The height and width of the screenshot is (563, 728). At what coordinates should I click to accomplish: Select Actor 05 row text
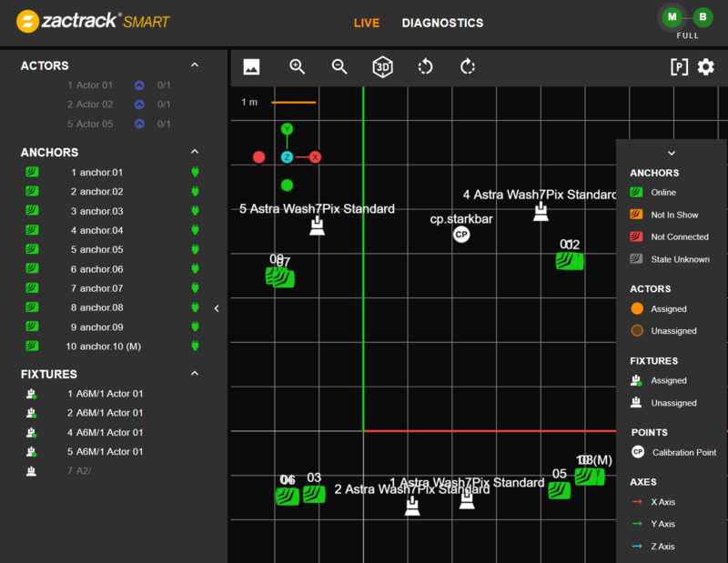click(90, 124)
